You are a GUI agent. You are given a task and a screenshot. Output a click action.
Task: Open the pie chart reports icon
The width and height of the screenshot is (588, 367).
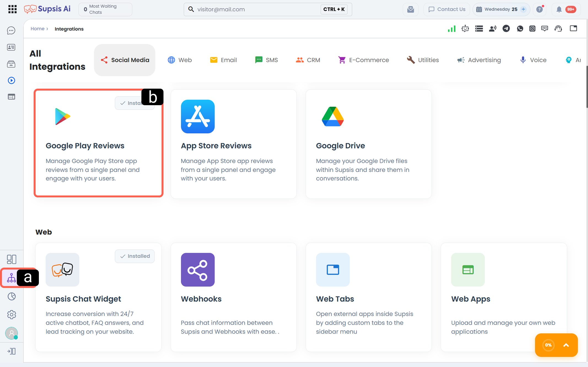coord(12,297)
